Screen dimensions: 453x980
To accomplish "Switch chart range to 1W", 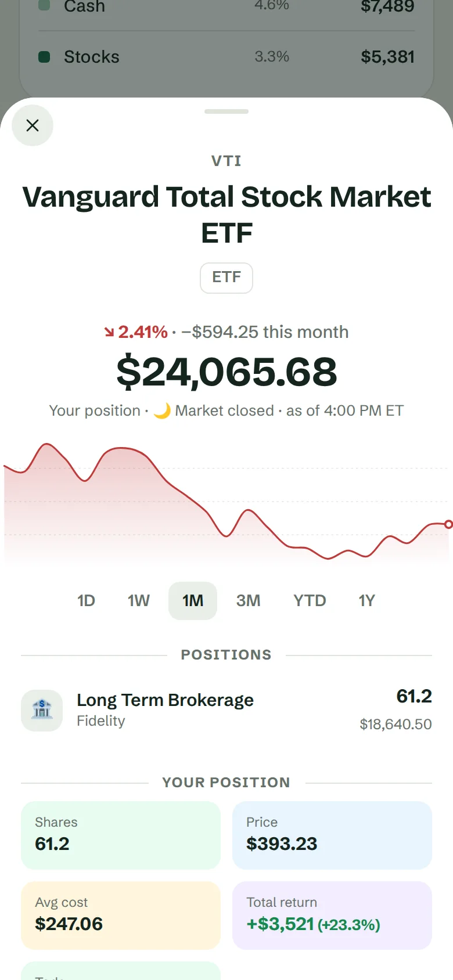I will [x=139, y=600].
